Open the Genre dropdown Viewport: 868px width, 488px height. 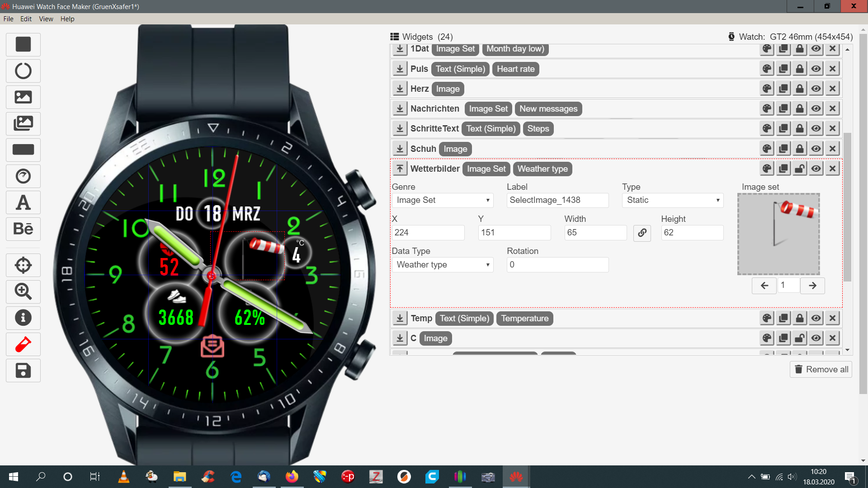443,200
